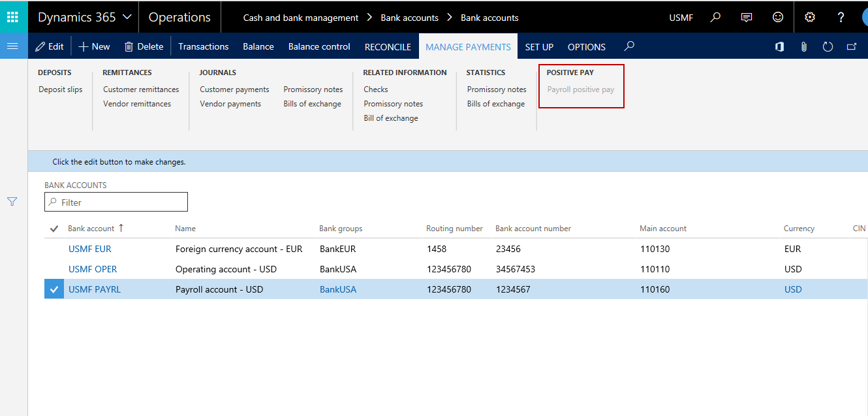The image size is (868, 416).
Task: Click the Currency column header
Action: pos(799,229)
